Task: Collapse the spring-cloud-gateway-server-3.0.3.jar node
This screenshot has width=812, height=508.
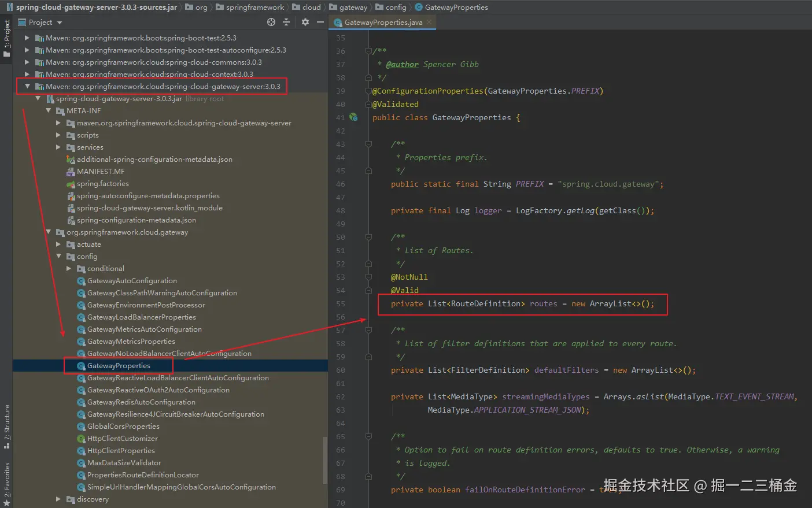Action: pyautogui.click(x=38, y=98)
